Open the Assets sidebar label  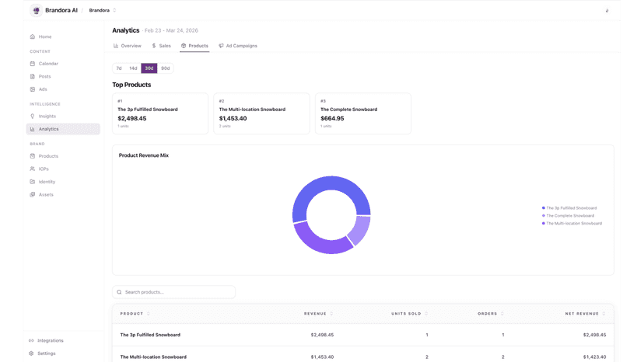46,194
